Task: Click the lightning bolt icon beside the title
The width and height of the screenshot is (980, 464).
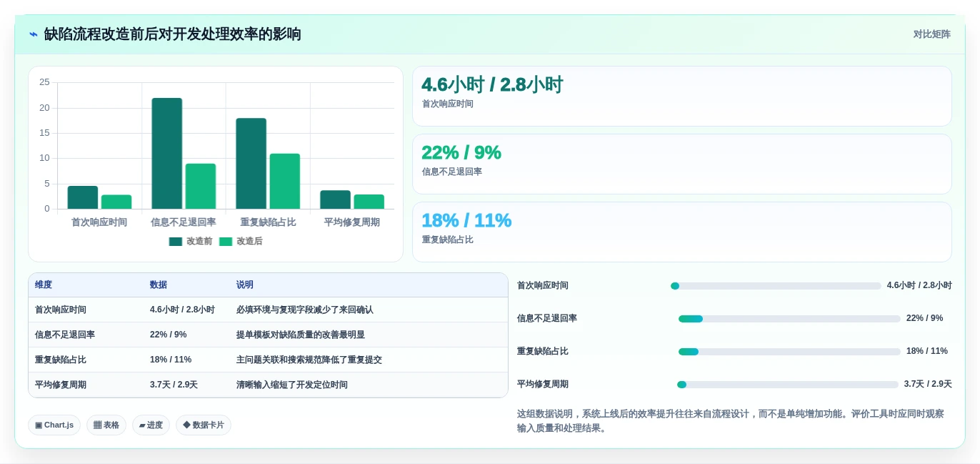Action: point(34,34)
